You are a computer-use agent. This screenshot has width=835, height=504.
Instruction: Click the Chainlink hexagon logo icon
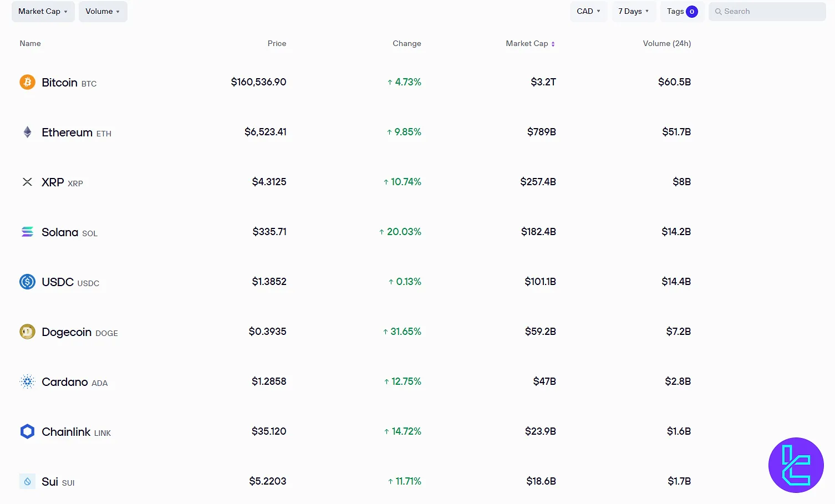click(27, 431)
